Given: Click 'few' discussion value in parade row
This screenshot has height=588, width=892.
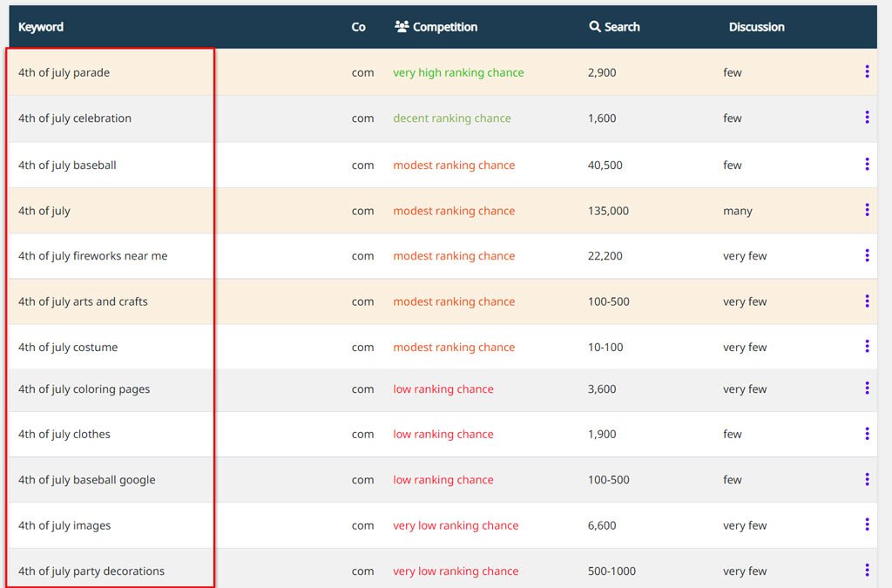Looking at the screenshot, I should pyautogui.click(x=733, y=73).
